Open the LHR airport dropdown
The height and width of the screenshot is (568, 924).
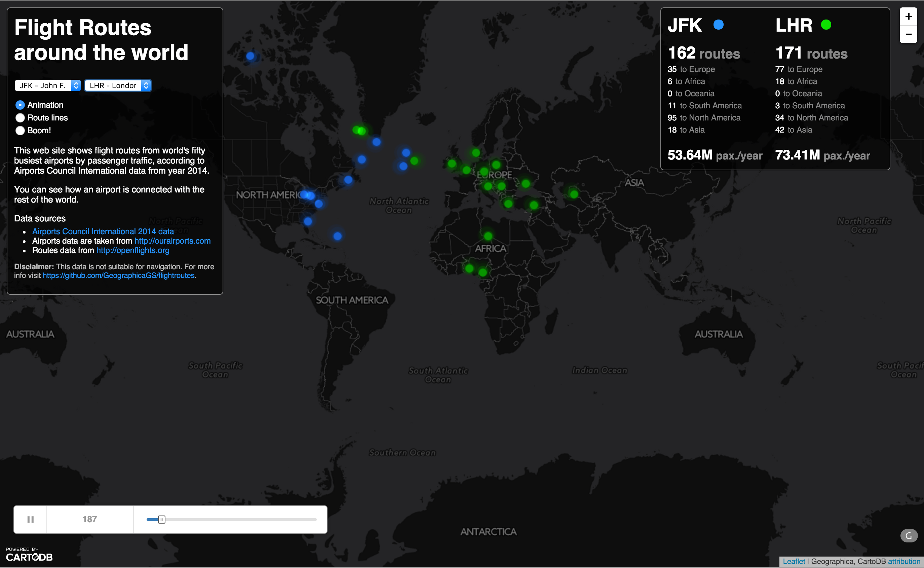(118, 85)
